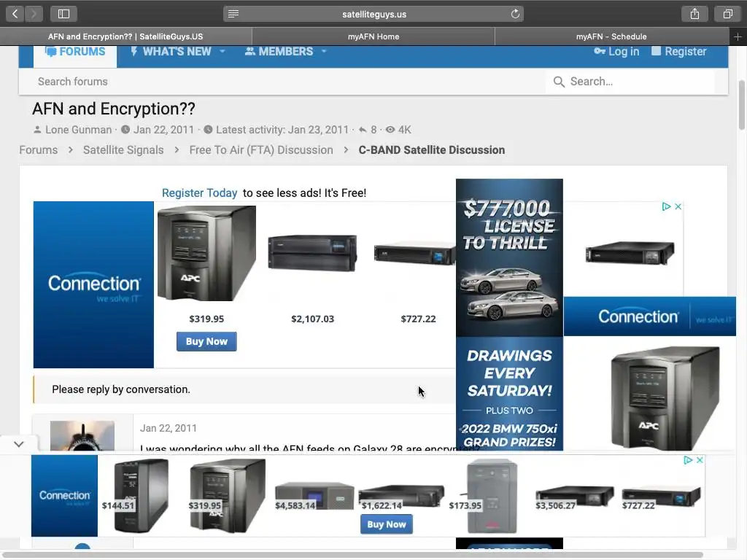The image size is (747, 560).
Task: Open the What's New section
Action: (171, 52)
